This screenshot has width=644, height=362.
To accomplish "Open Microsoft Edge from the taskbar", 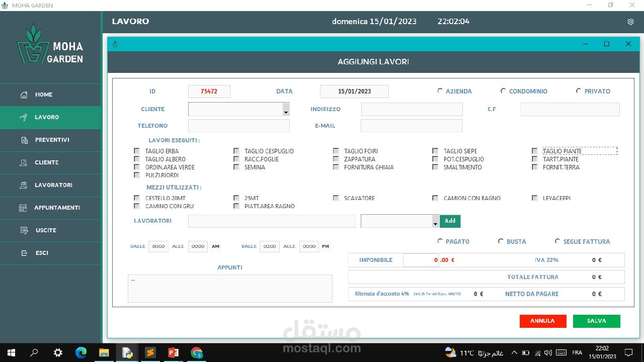I will (x=81, y=352).
